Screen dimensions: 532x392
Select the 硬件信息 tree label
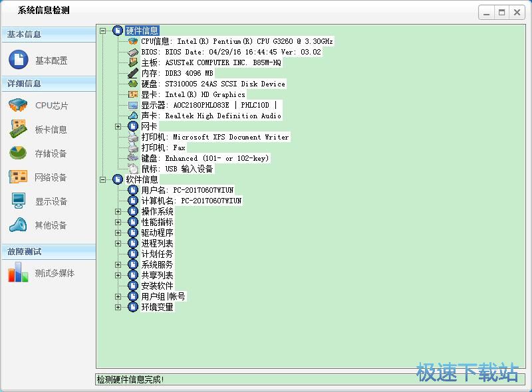142,31
